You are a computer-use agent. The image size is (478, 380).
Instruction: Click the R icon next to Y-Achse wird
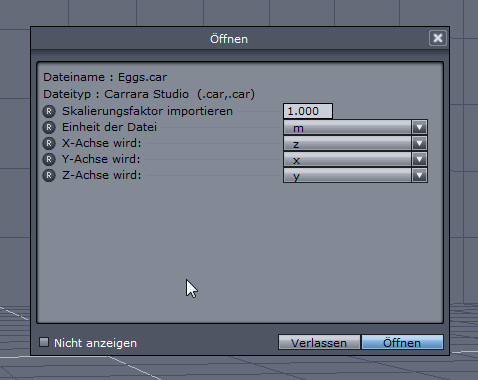tap(49, 159)
